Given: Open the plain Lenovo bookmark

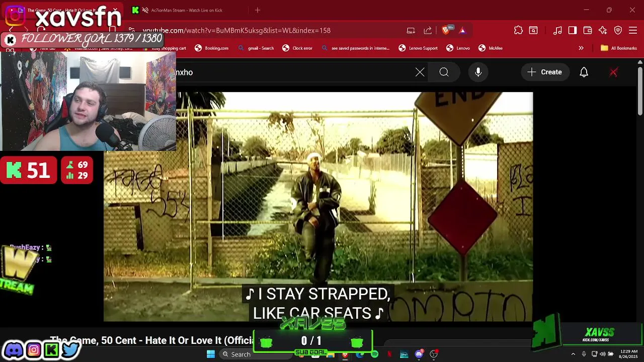Looking at the screenshot, I should coord(458,48).
